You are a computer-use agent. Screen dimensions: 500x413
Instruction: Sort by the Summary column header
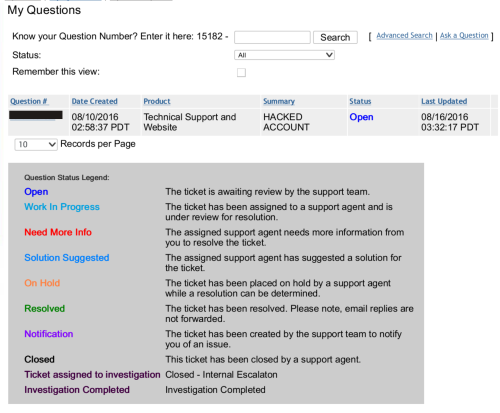(x=279, y=101)
